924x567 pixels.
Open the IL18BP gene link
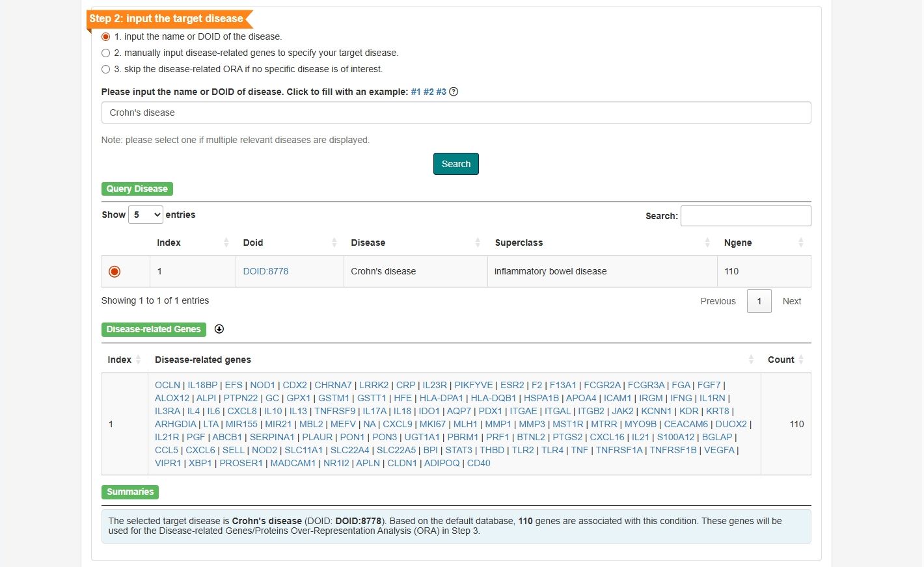click(202, 385)
